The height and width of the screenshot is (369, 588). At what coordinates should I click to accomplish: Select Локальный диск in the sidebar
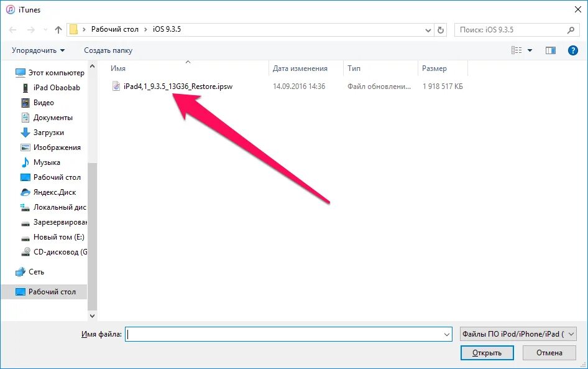pos(53,207)
